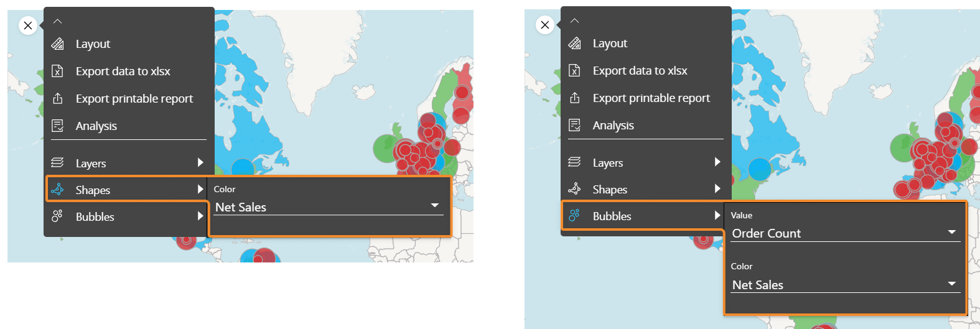
Task: Open the Bubbles Value Order Count dropdown
Action: tap(845, 233)
